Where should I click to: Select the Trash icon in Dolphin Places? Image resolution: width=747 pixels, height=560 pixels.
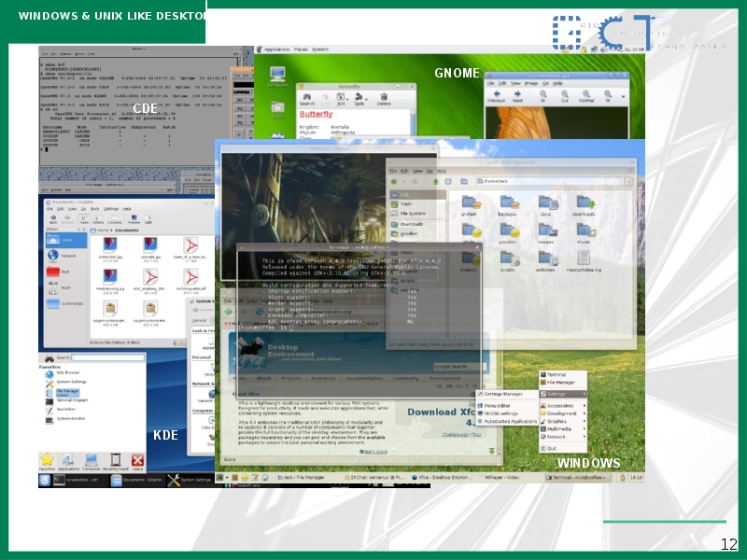tap(51, 287)
